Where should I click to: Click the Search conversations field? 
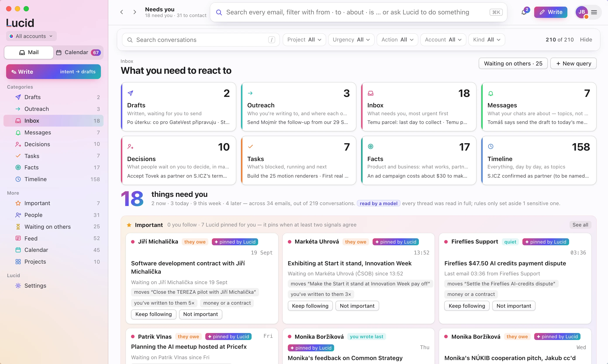pyautogui.click(x=200, y=40)
